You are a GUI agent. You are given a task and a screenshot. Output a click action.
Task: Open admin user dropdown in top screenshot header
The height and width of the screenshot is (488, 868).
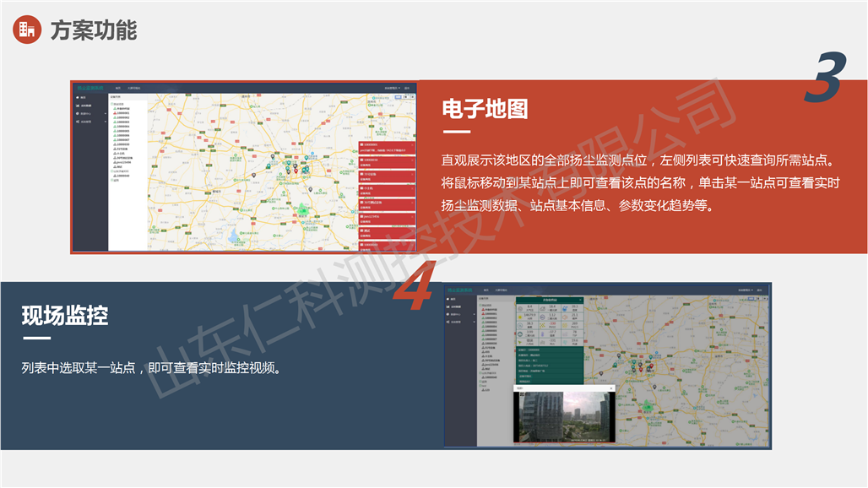pos(393,88)
